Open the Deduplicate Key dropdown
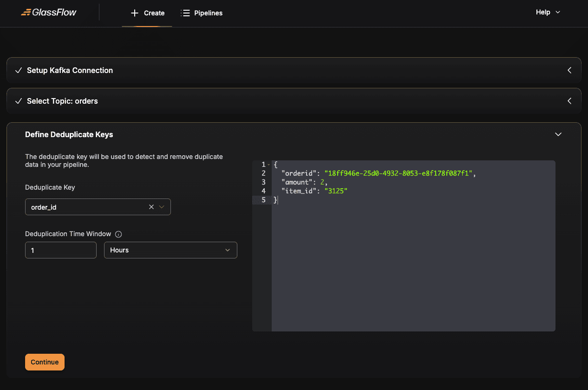 coord(162,207)
